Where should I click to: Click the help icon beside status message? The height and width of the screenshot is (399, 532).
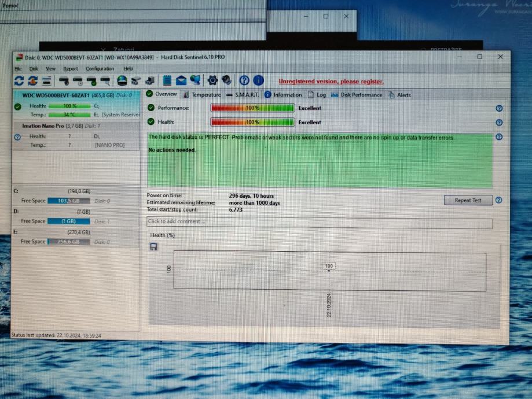coord(499,137)
